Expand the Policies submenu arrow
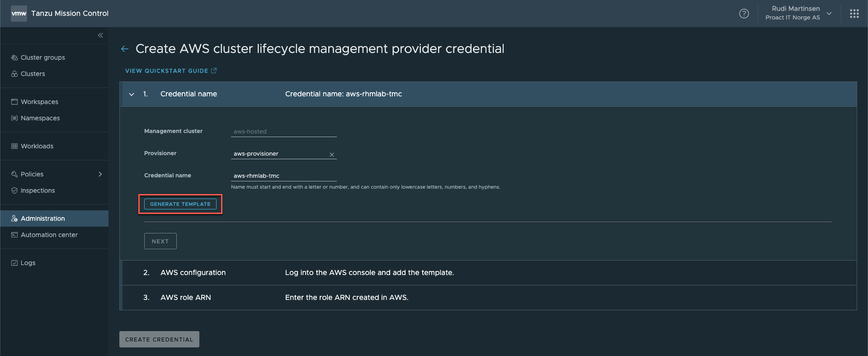 click(x=100, y=174)
